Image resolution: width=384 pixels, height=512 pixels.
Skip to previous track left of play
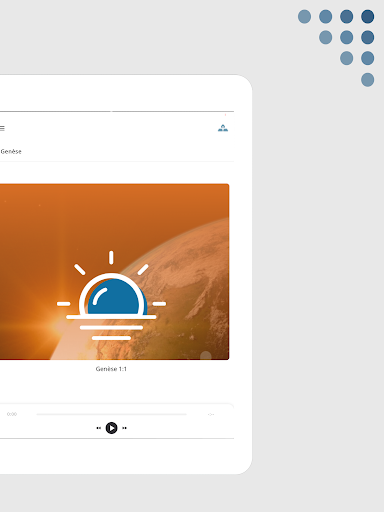(x=98, y=428)
